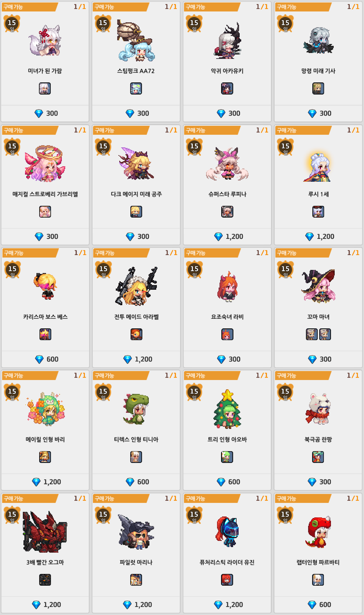
Task: Select the 트리 인형 아오바 costume image
Action: click(227, 409)
